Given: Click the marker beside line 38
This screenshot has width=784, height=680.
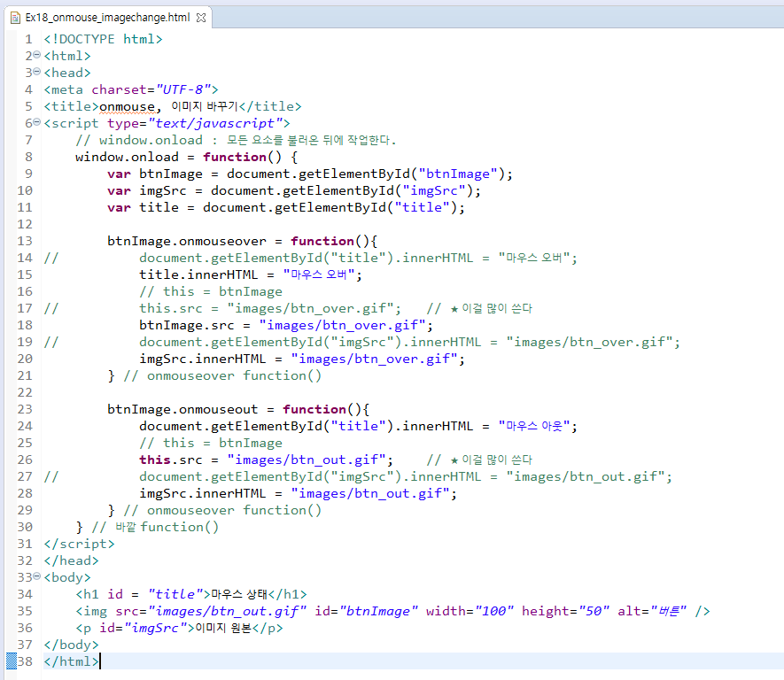Looking at the screenshot, I should pyautogui.click(x=11, y=661).
